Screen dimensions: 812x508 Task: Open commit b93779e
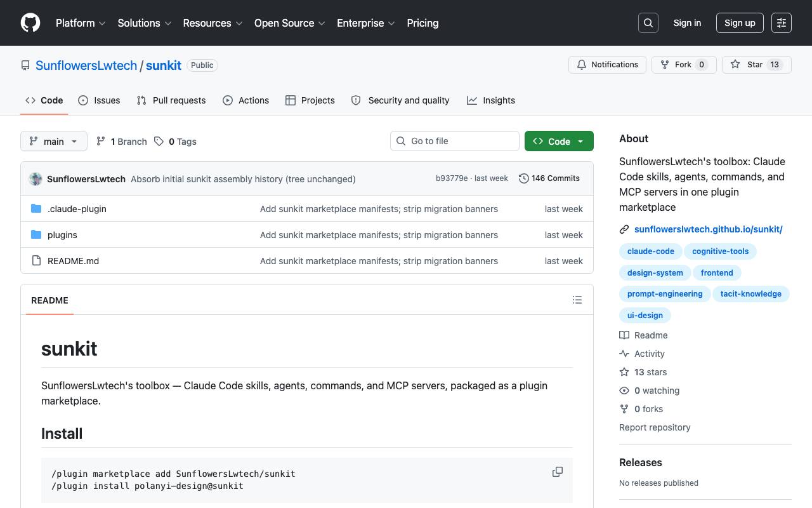pos(452,178)
